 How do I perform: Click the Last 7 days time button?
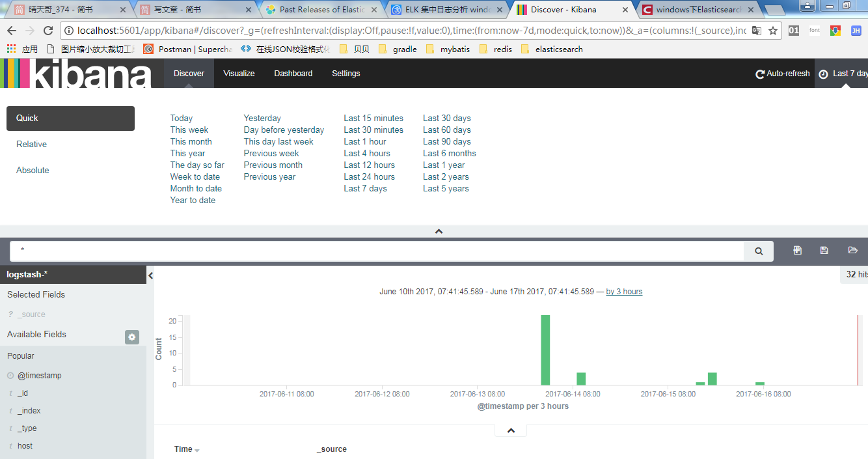click(842, 74)
